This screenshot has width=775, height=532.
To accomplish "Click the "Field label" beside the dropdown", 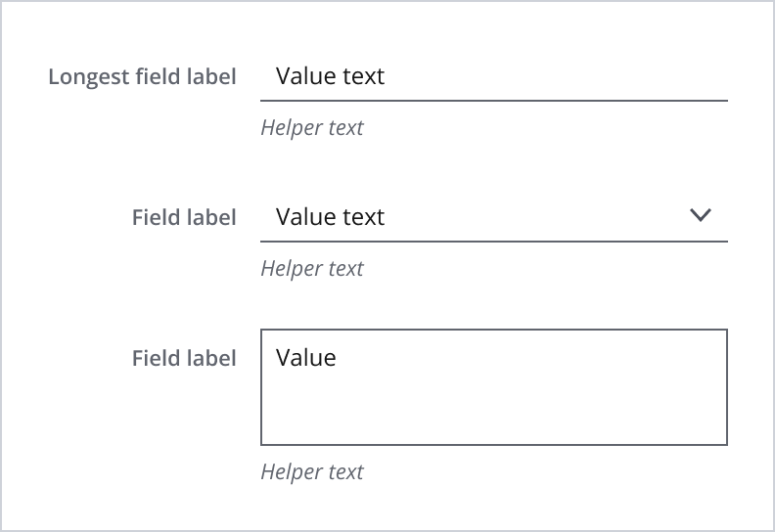I will [184, 217].
